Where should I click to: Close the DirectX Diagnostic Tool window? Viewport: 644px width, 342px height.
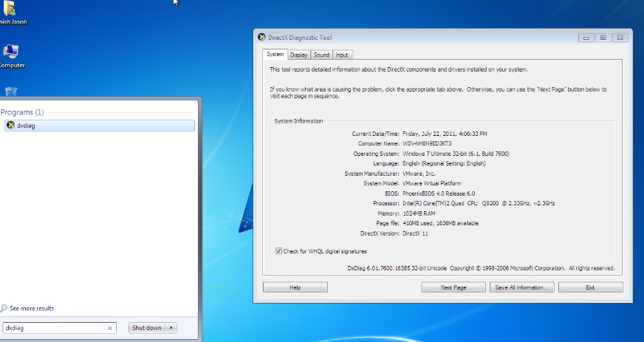click(620, 38)
